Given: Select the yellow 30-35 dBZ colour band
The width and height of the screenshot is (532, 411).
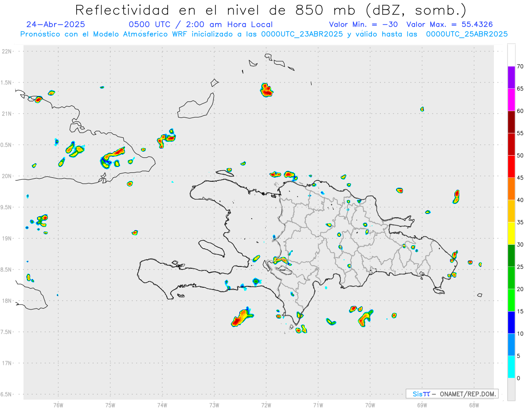Looking at the screenshot, I should [511, 233].
